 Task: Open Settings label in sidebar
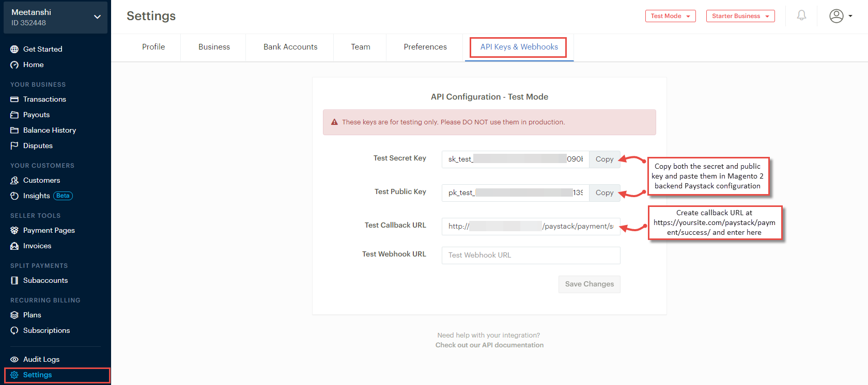coord(37,375)
